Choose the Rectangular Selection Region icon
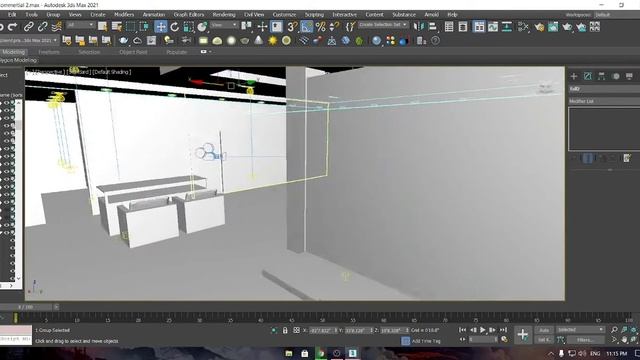This screenshot has height=360, width=640. click(131, 27)
